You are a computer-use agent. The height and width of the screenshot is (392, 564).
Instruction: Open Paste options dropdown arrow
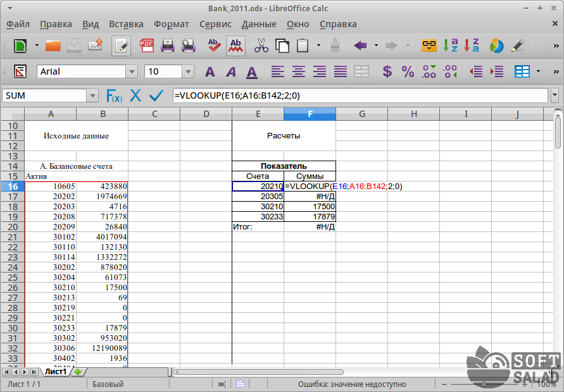click(x=318, y=46)
